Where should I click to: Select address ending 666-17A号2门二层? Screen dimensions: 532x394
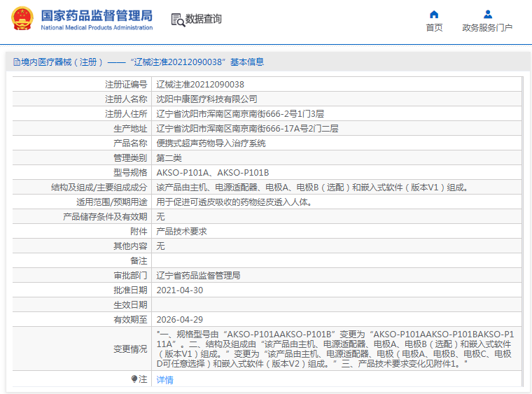pyautogui.click(x=247, y=129)
